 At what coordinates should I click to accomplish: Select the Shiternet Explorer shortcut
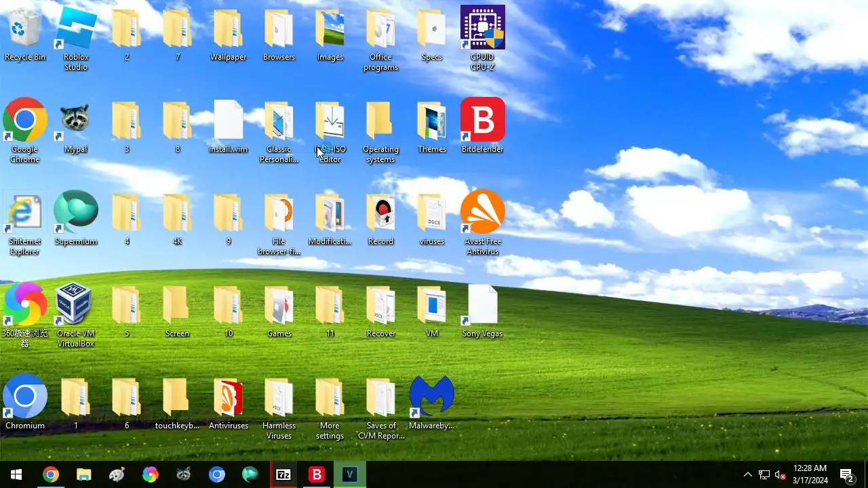[x=25, y=223]
